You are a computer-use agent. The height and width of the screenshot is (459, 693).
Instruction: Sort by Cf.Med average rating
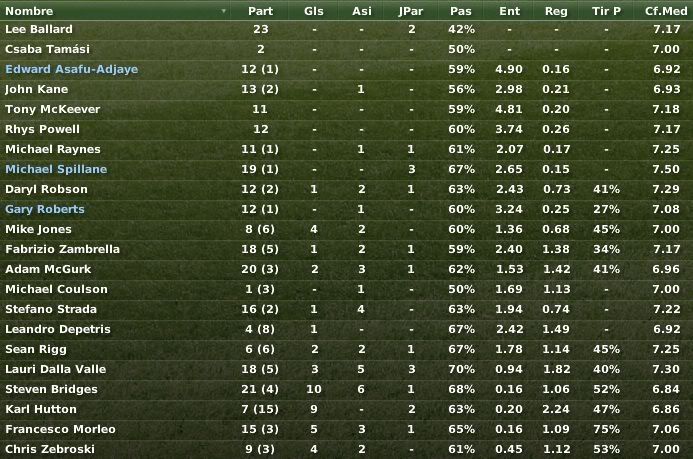click(666, 11)
